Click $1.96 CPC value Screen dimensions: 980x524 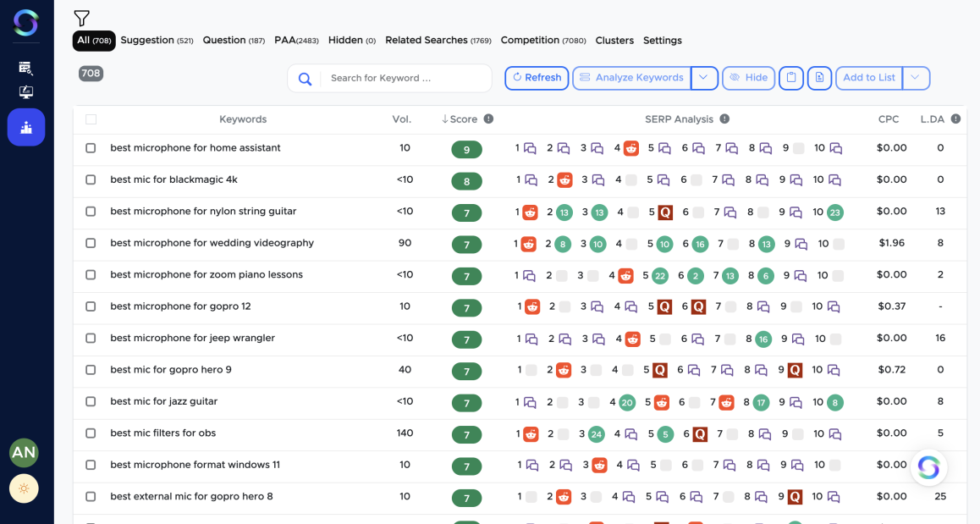(891, 243)
